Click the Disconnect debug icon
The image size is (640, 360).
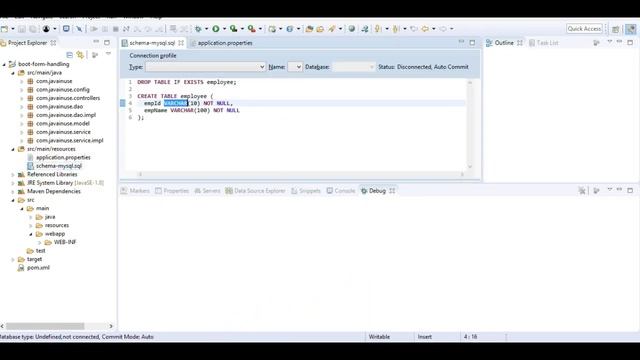point(126,29)
